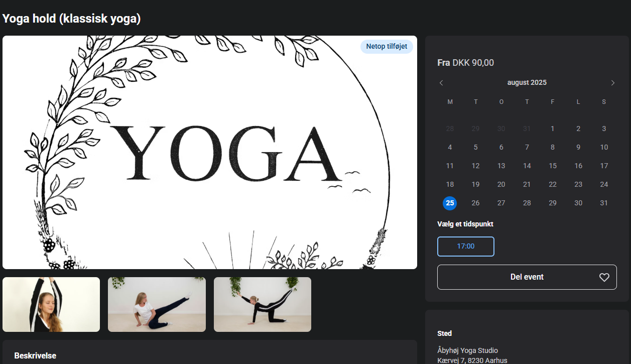Add event to favorites with heart icon

coord(604,277)
